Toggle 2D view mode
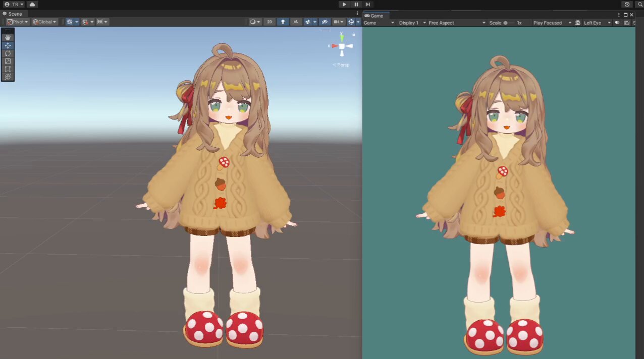644x359 pixels. pos(270,22)
